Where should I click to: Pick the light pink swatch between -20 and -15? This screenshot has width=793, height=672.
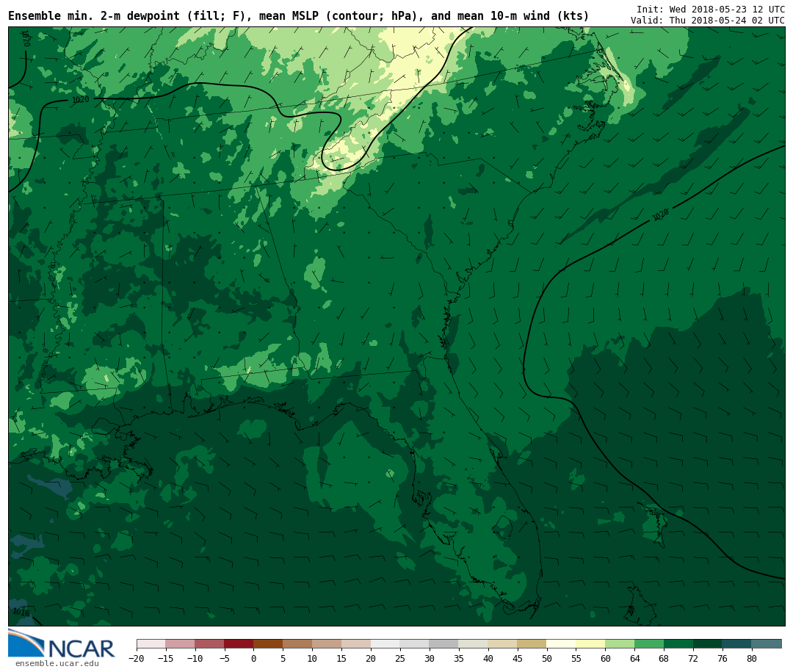pyautogui.click(x=151, y=644)
